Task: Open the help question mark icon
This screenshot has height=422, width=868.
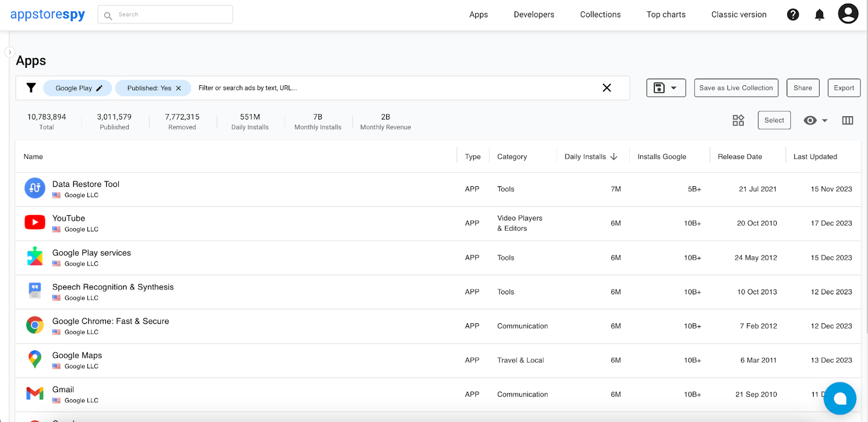Action: pos(793,15)
